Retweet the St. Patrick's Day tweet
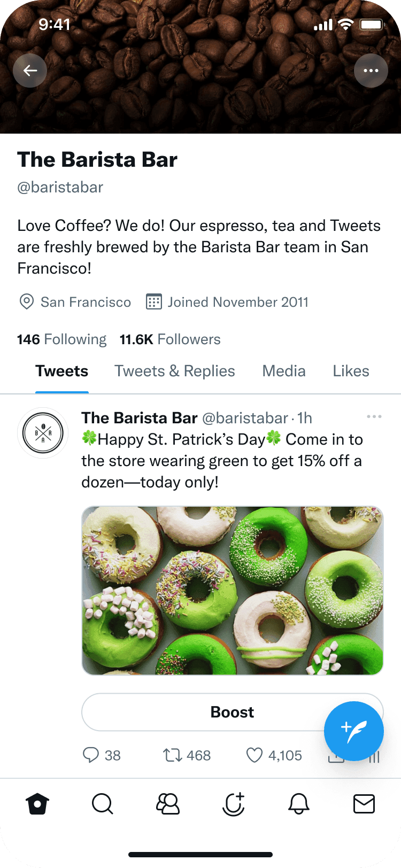 tap(173, 755)
